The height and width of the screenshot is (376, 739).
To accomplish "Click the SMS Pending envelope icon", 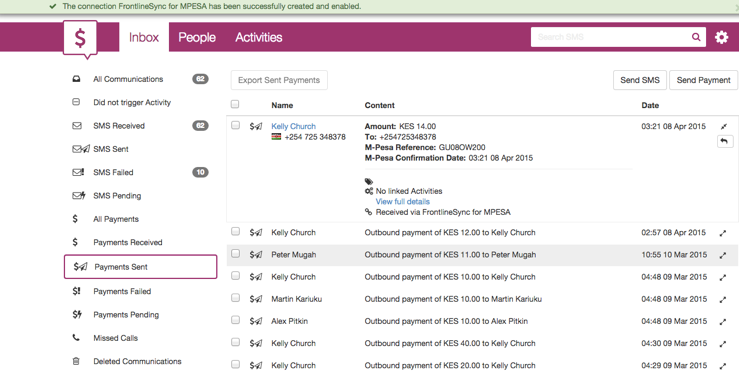I will (x=78, y=196).
